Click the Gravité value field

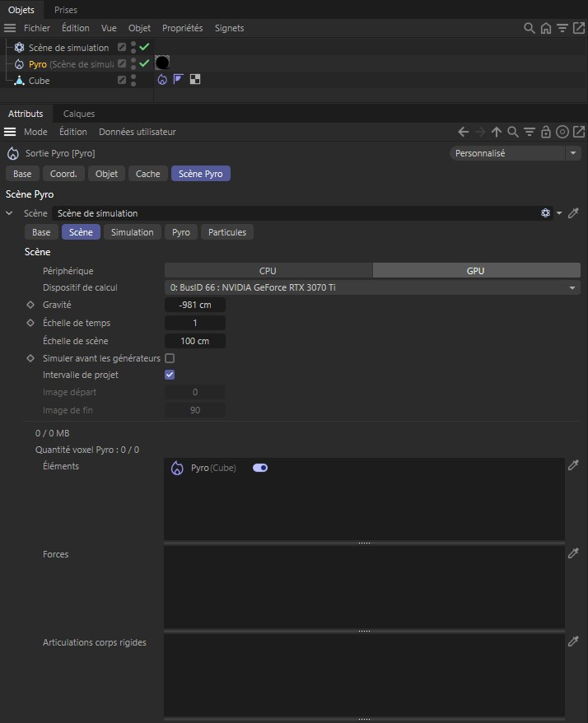coord(195,306)
